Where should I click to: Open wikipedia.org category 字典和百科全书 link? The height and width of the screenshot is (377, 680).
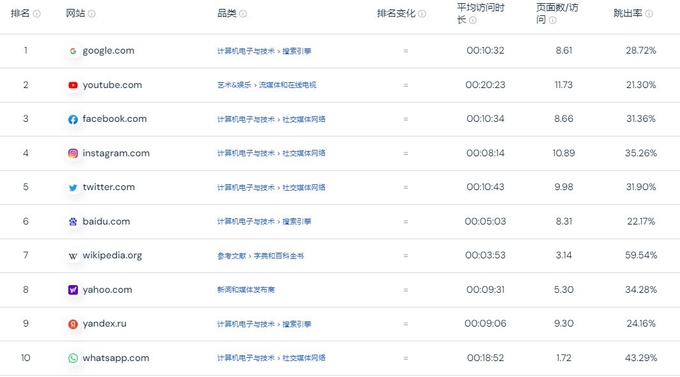click(278, 256)
